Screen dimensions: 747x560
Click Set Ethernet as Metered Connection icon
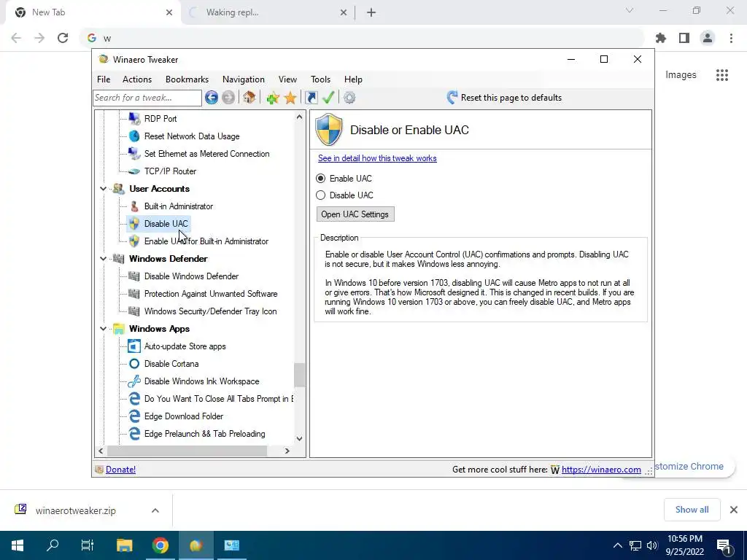[x=134, y=154]
